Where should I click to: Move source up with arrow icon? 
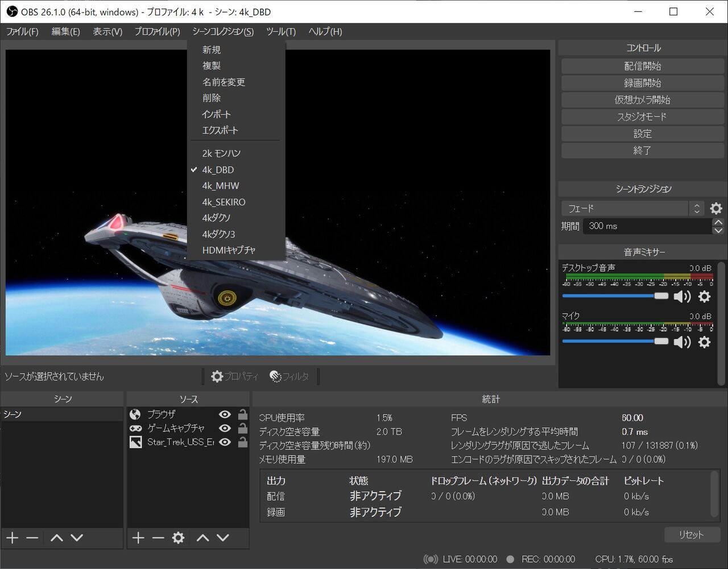202,538
